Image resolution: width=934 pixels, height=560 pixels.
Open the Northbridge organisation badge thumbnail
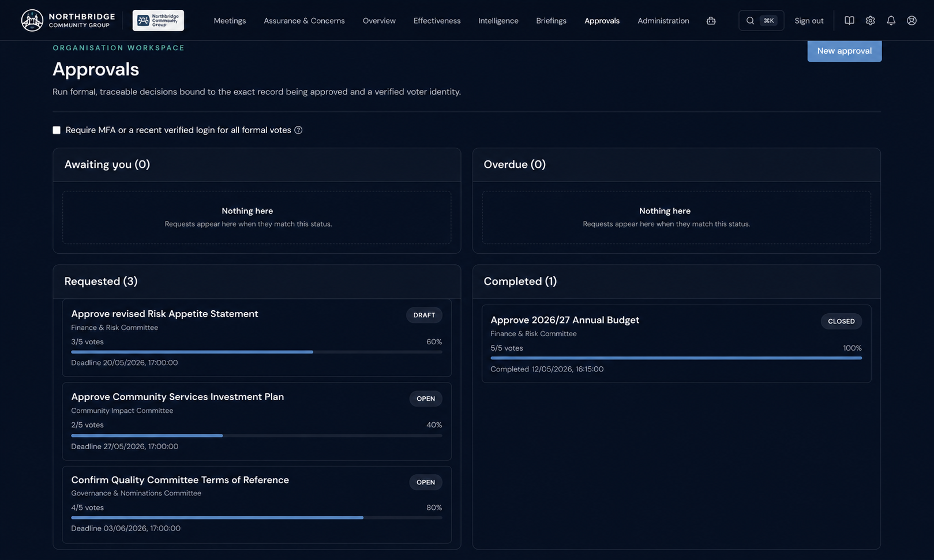point(158,20)
